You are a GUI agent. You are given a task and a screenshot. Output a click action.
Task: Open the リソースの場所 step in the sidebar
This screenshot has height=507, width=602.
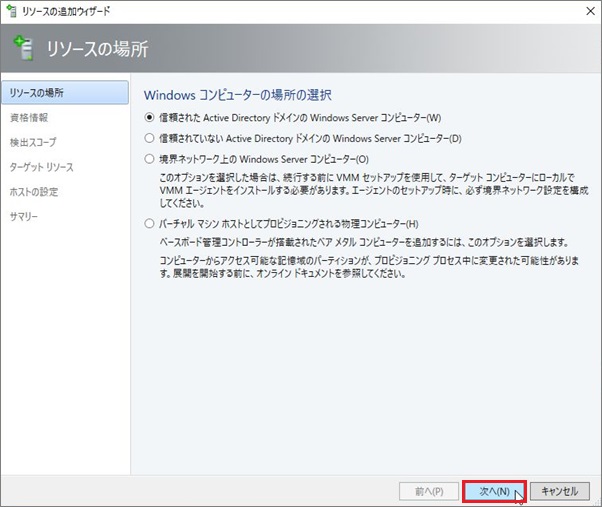pos(36,93)
